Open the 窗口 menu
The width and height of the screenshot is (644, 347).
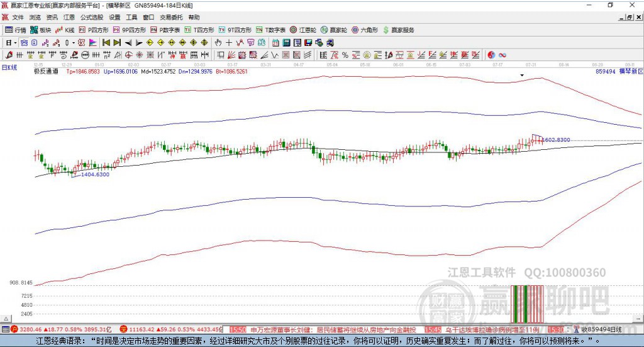[x=148, y=17]
